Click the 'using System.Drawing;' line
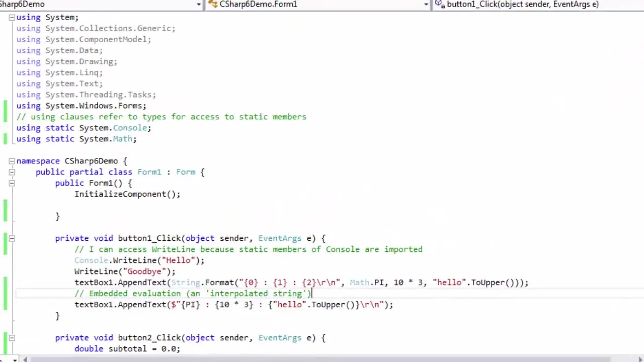Image resolution: width=644 pixels, height=362 pixels. 66,62
